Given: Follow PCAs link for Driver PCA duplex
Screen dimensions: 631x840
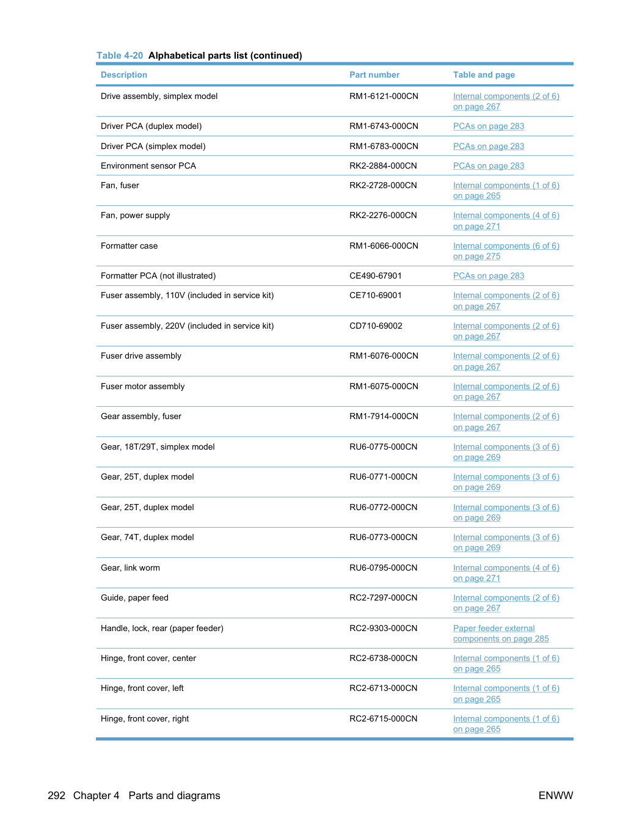Looking at the screenshot, I should (x=488, y=126).
